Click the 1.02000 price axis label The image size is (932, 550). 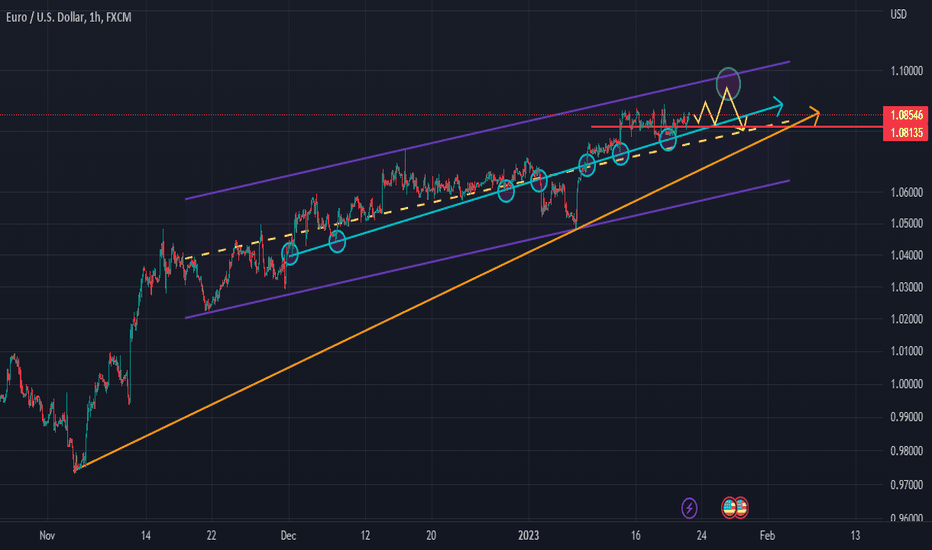click(x=906, y=319)
